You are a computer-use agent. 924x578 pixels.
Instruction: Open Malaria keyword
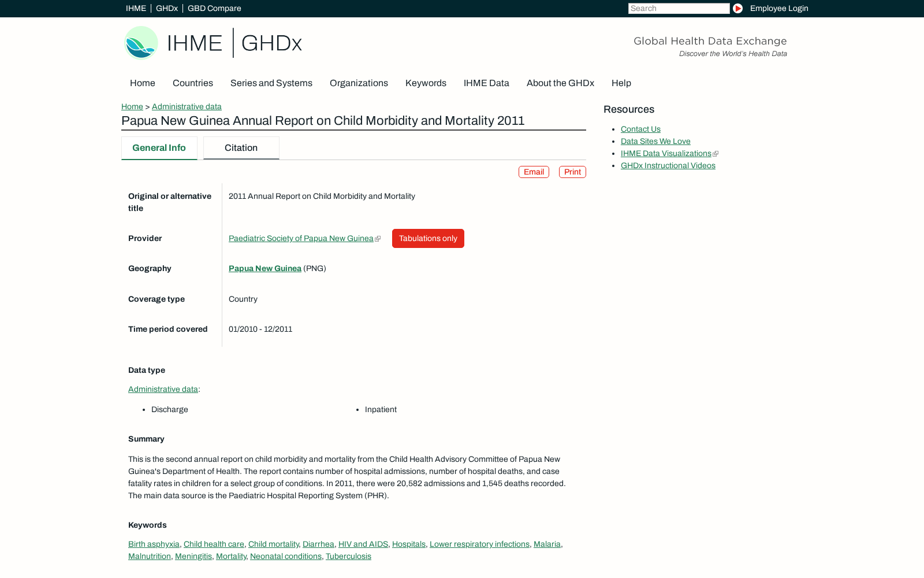click(x=547, y=544)
